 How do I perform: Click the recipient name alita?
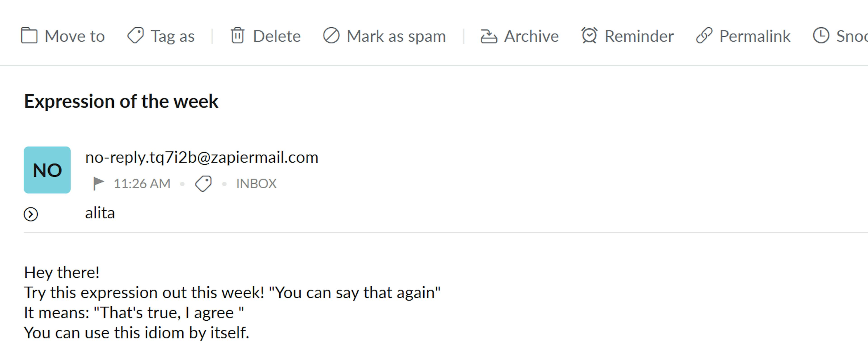point(100,213)
